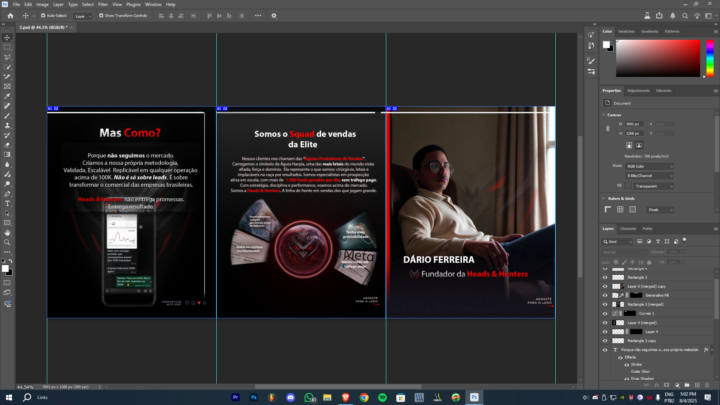Select the Move tool in the toolbar
Image resolution: width=720 pixels, height=405 pixels.
click(8, 37)
